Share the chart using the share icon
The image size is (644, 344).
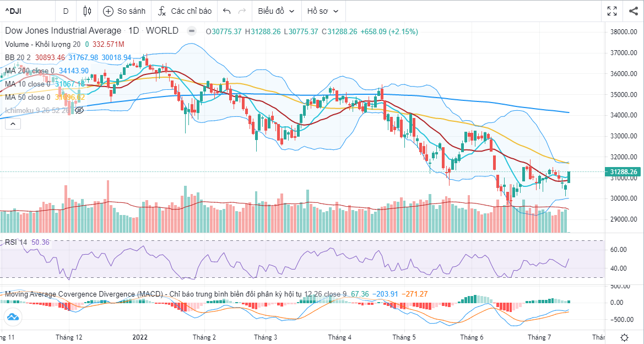[x=634, y=11]
